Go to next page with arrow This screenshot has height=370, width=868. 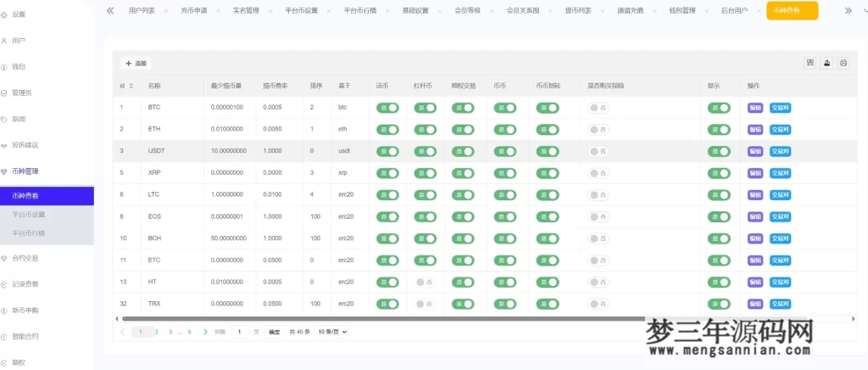pos(205,332)
